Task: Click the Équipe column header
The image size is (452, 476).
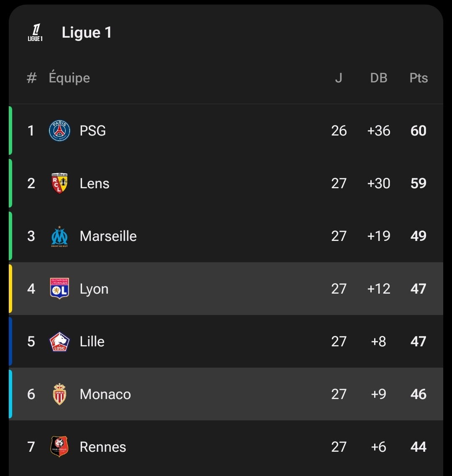Action: click(69, 78)
